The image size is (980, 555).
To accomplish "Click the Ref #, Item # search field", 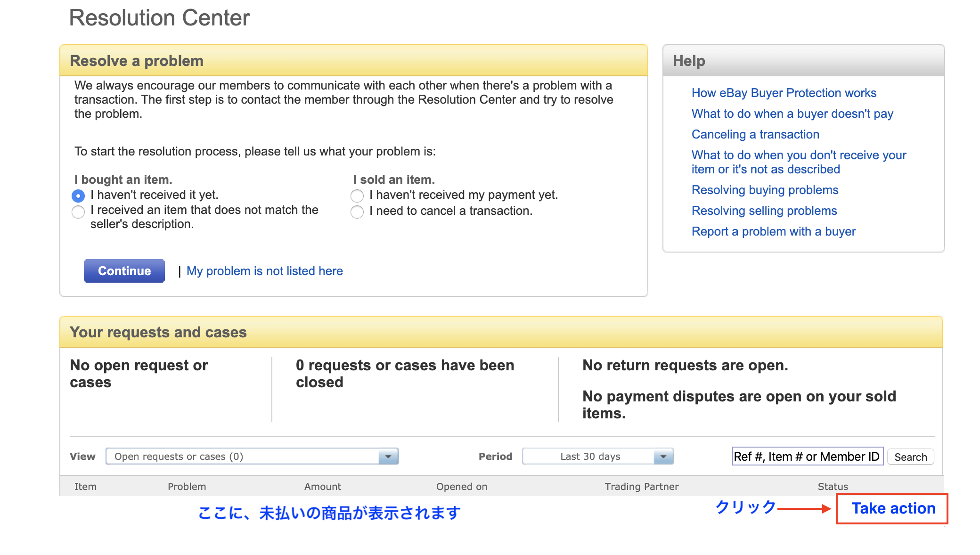I will click(807, 457).
